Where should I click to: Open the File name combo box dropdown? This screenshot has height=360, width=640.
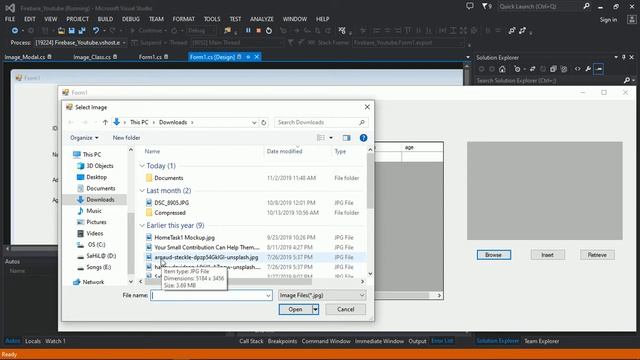pos(268,296)
